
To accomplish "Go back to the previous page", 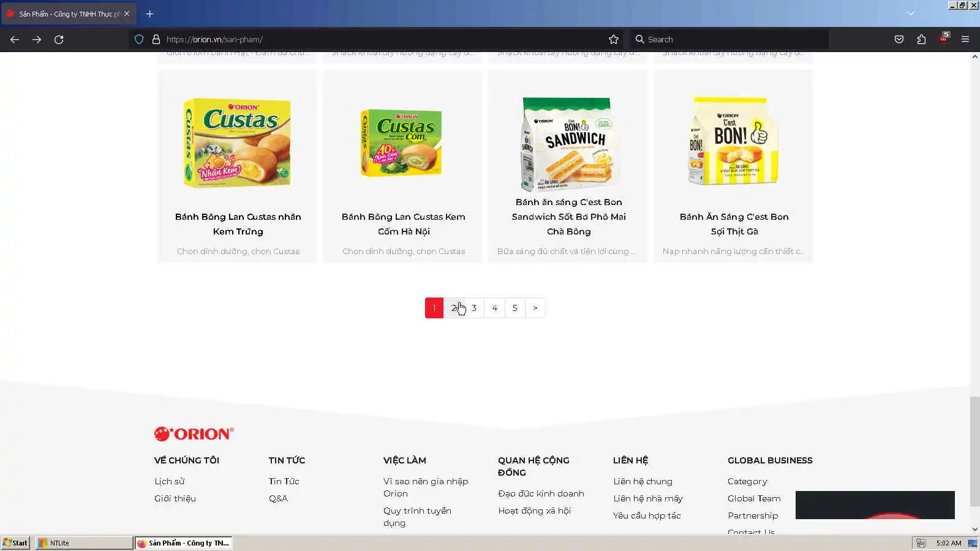I will pyautogui.click(x=15, y=39).
